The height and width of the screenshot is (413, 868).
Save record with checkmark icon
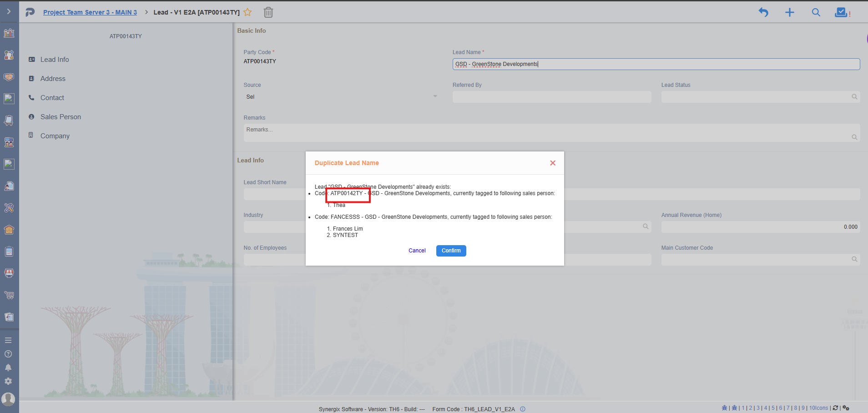pos(841,12)
